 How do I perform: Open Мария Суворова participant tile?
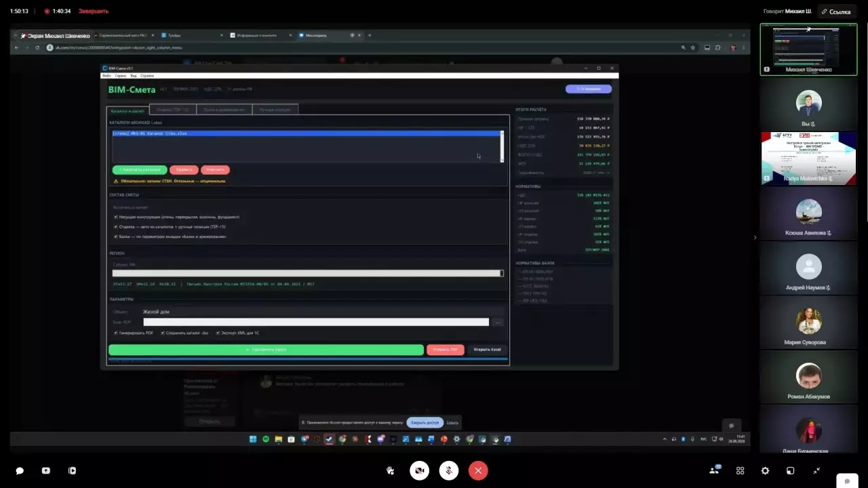pos(808,321)
